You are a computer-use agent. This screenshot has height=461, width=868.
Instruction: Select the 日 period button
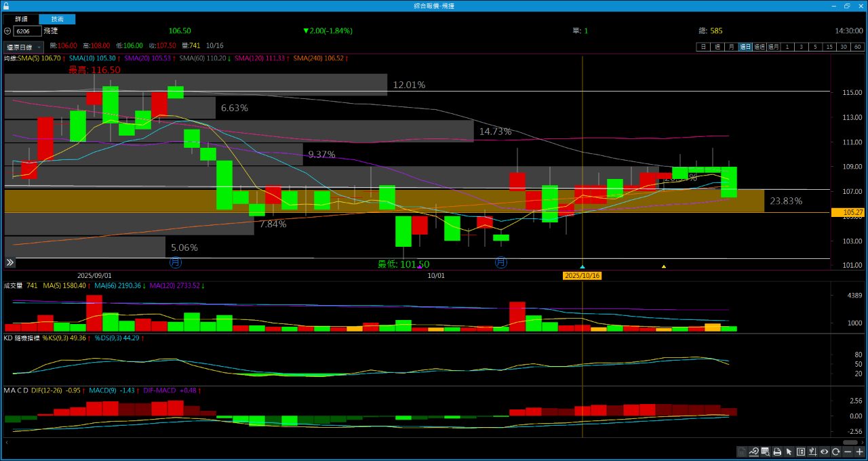[703, 47]
